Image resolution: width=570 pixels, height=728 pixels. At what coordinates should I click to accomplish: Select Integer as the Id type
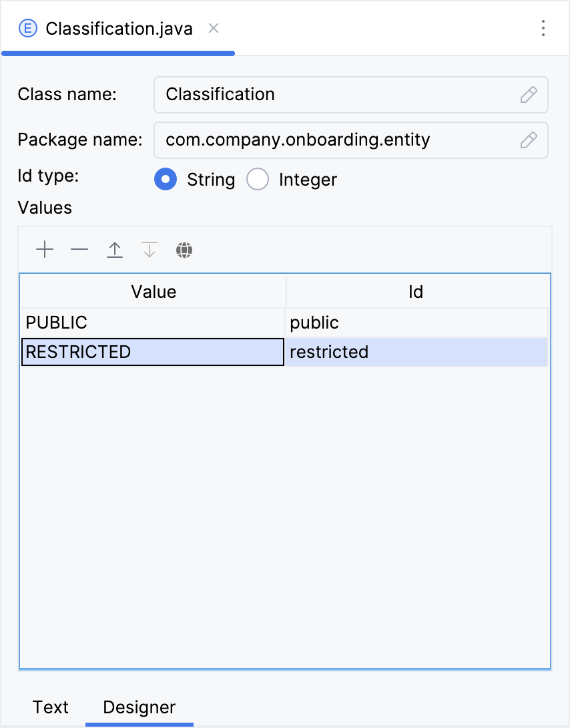(x=258, y=179)
